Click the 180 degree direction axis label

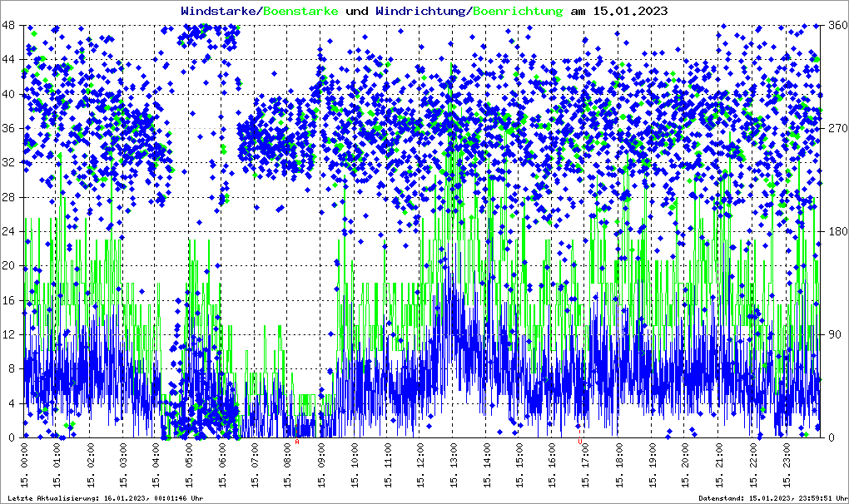tap(838, 231)
